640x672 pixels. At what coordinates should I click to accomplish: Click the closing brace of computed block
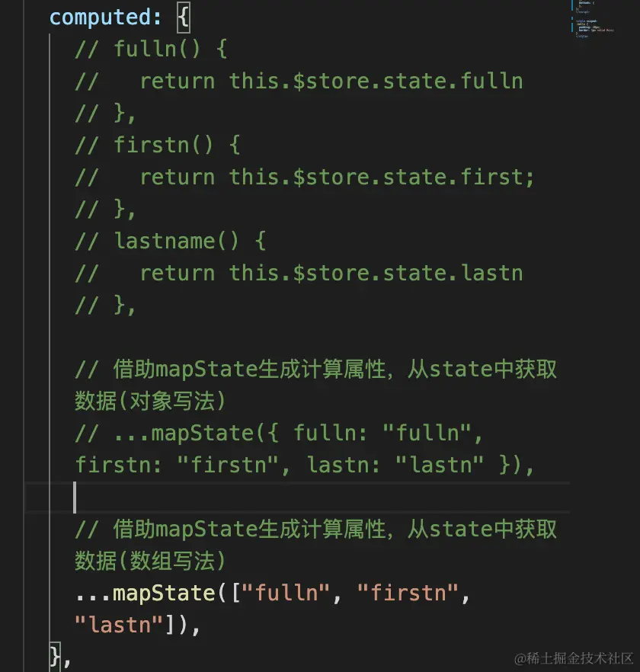point(55,654)
